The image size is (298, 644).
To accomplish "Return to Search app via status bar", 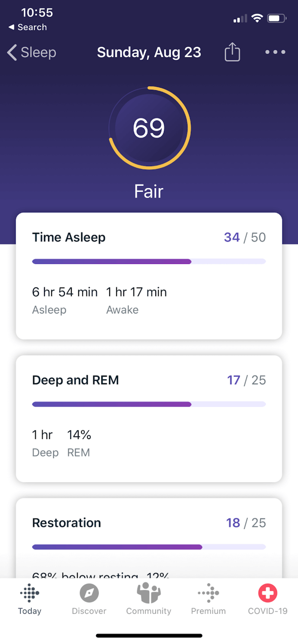I will coord(28,27).
